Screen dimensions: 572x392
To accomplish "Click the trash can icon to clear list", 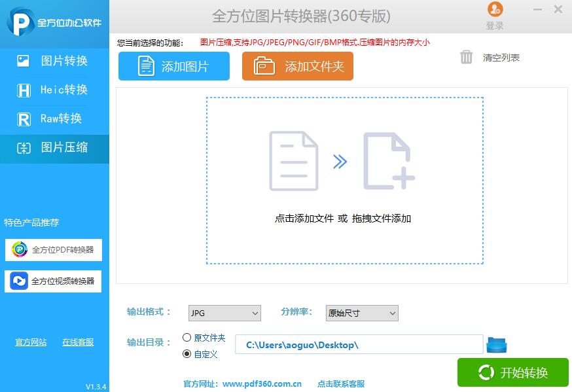I will point(466,57).
